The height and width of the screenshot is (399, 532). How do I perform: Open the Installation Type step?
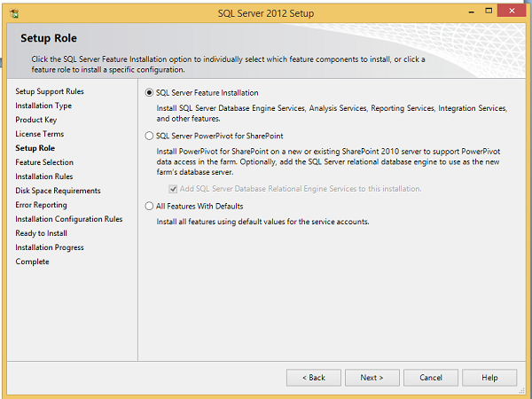(43, 106)
